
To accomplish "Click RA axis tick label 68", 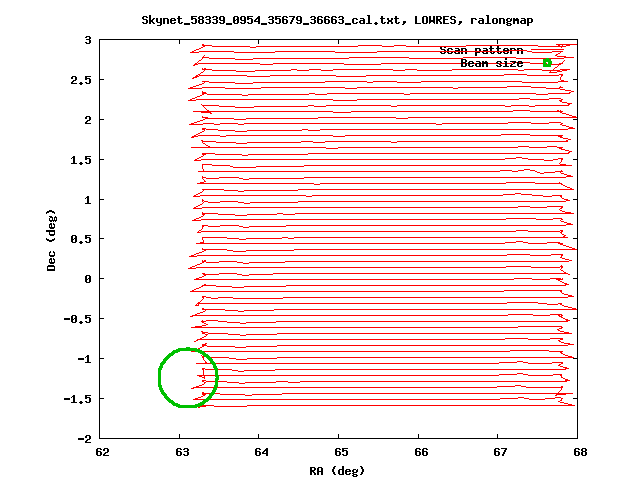I will click(580, 452).
